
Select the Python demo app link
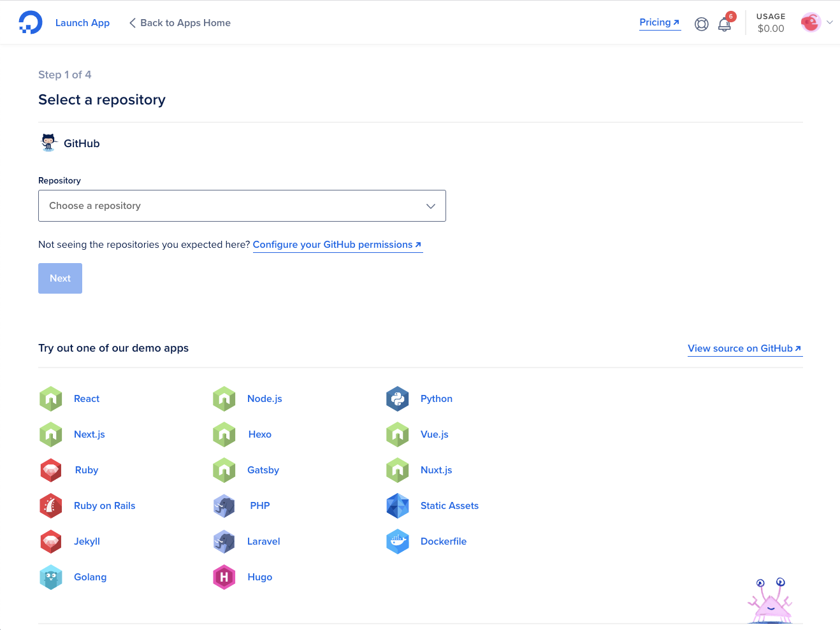click(437, 399)
